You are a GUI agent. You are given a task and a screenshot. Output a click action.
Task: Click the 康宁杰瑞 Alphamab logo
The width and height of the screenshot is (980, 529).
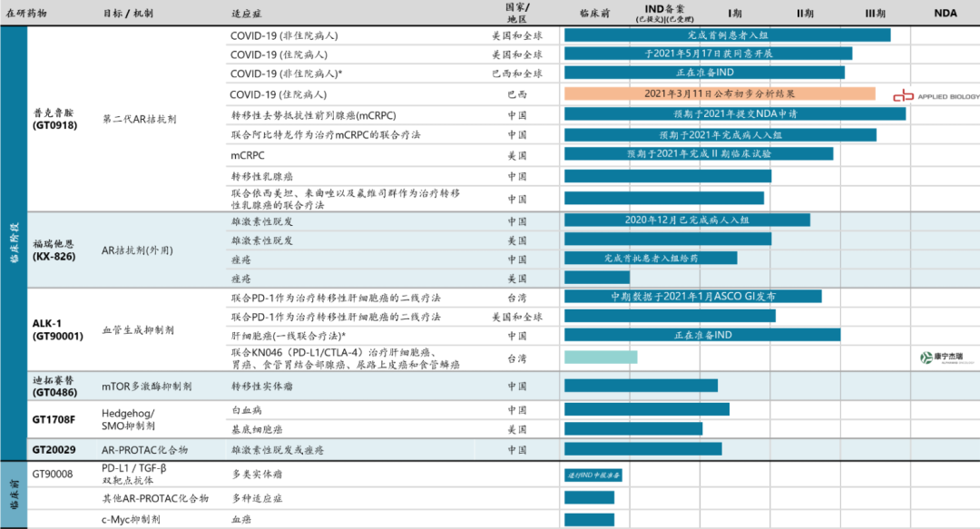[x=947, y=358]
